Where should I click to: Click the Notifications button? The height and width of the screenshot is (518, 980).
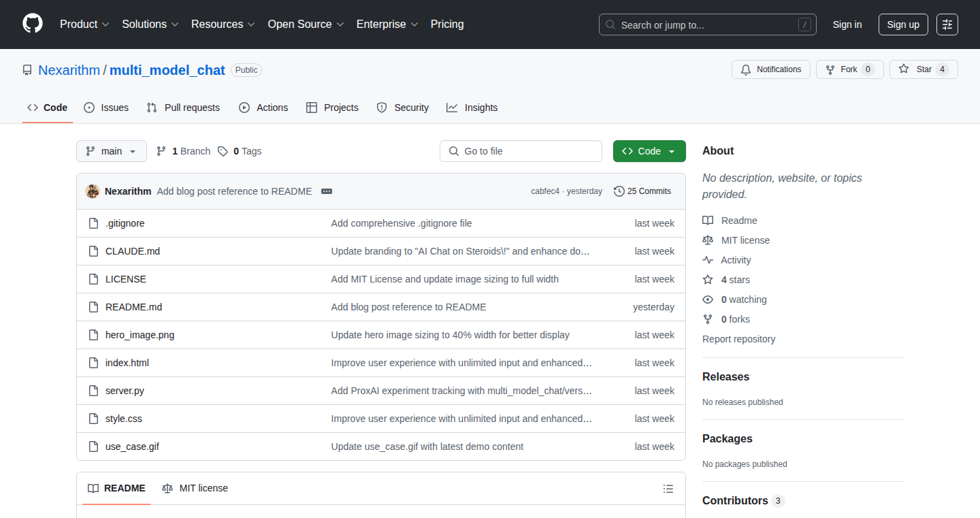click(771, 69)
